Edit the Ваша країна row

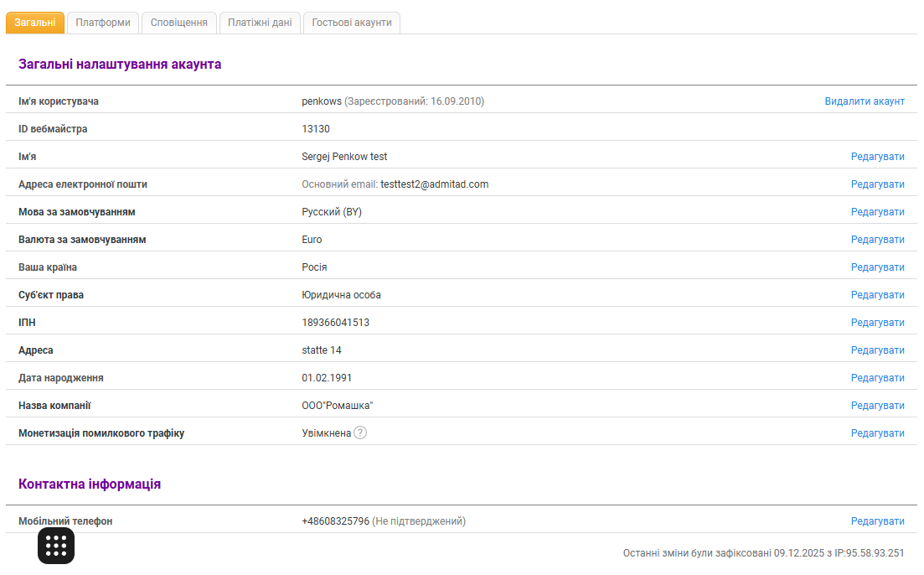pyautogui.click(x=877, y=267)
